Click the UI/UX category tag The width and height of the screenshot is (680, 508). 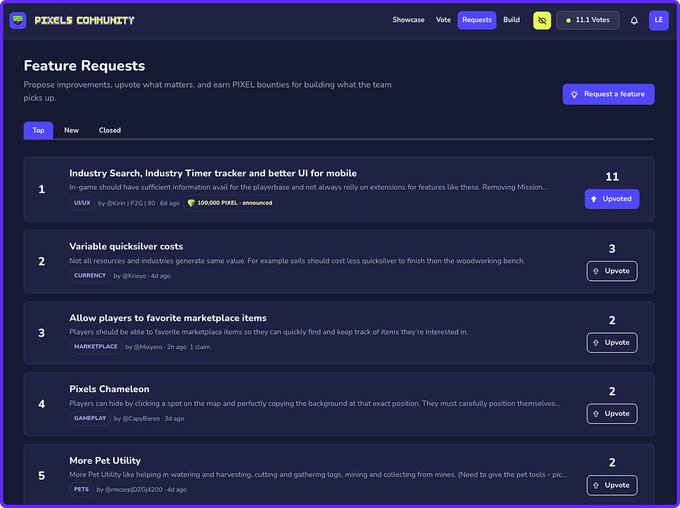pyautogui.click(x=82, y=203)
